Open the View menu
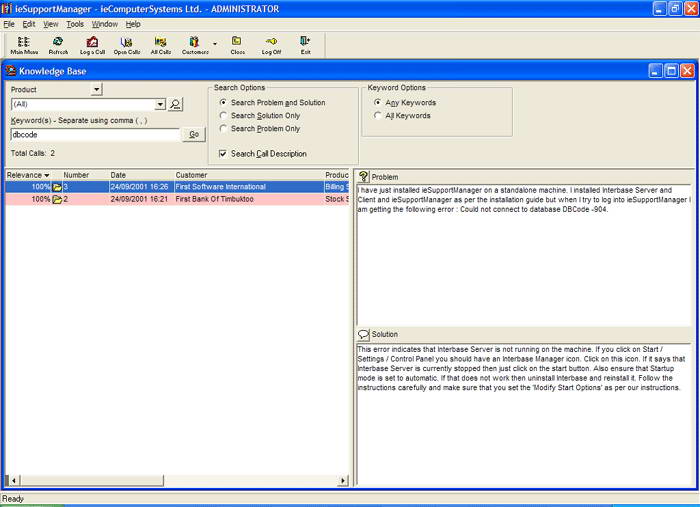 pos(50,24)
